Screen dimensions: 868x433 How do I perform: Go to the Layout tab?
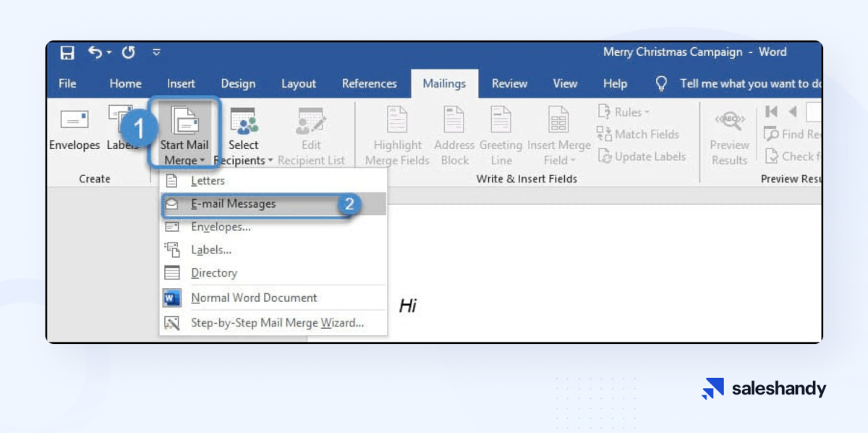299,84
